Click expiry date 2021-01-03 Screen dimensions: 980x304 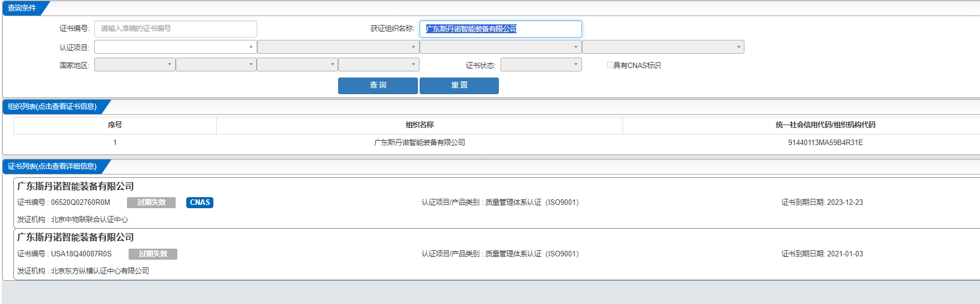pos(845,254)
